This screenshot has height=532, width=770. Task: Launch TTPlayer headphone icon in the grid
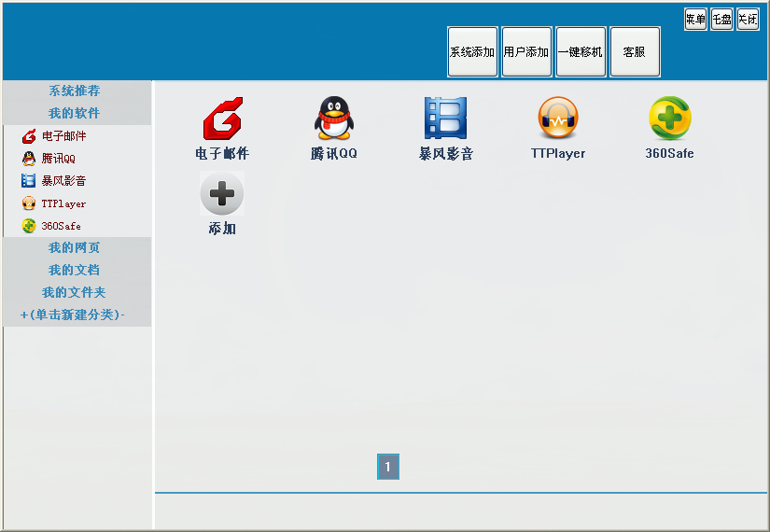[x=558, y=118]
